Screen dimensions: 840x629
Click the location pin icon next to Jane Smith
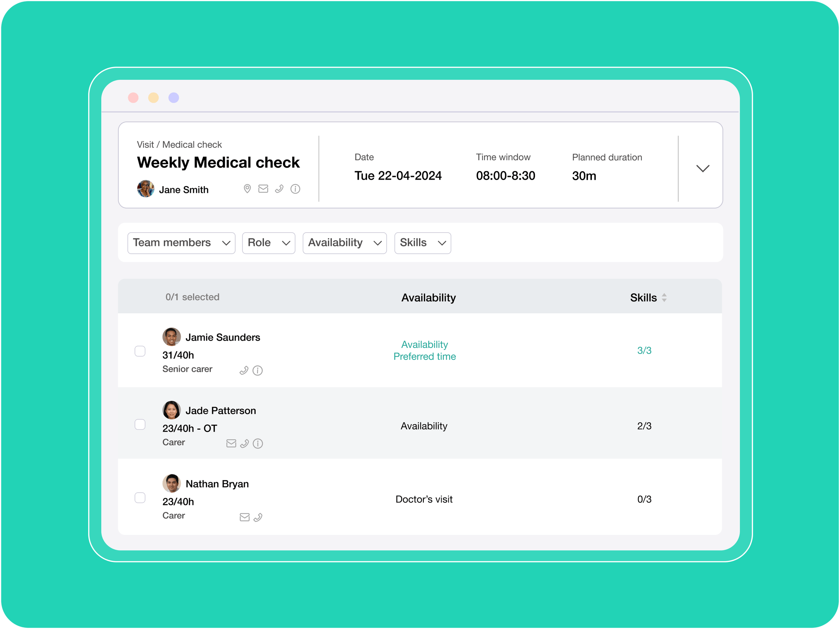coord(247,189)
